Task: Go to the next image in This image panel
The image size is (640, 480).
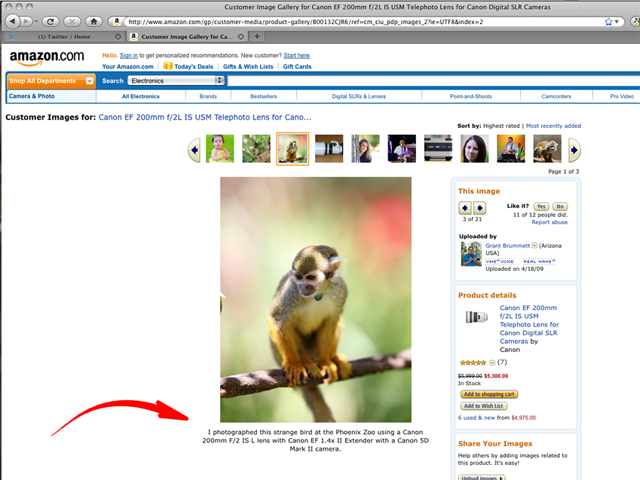Action: 480,208
